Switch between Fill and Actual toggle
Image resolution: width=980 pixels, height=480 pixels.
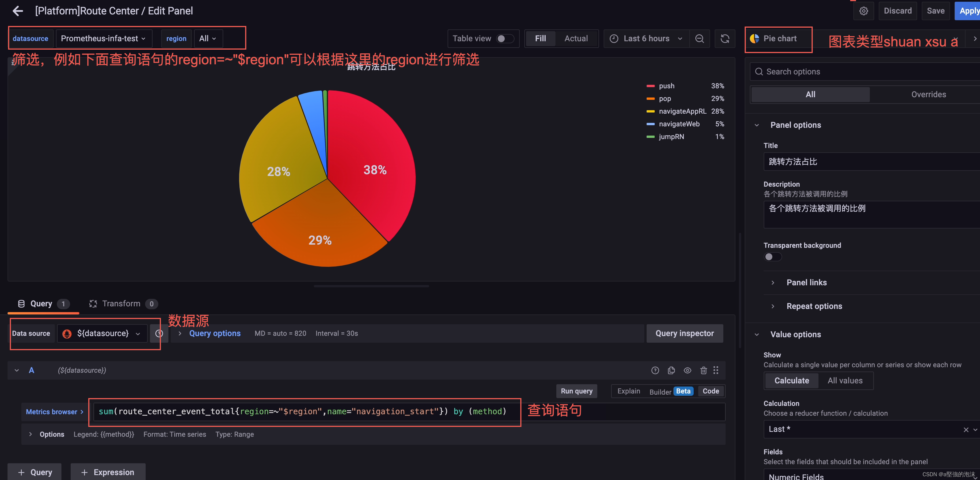(x=575, y=38)
